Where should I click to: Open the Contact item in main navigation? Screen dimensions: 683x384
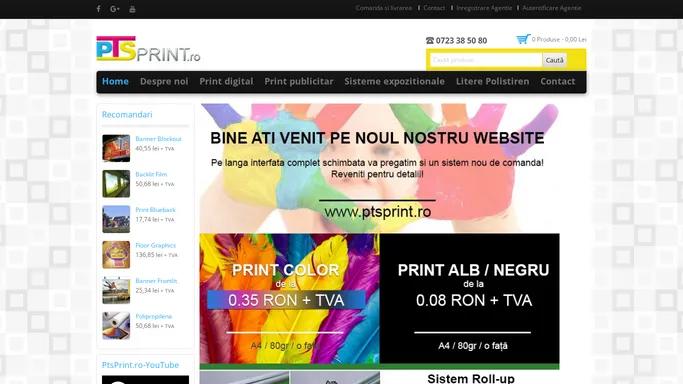pos(558,81)
